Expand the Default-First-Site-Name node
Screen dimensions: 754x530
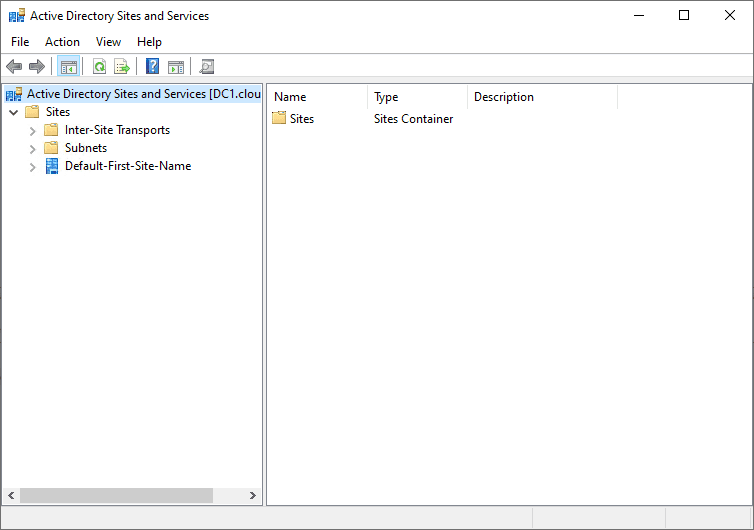tap(32, 167)
